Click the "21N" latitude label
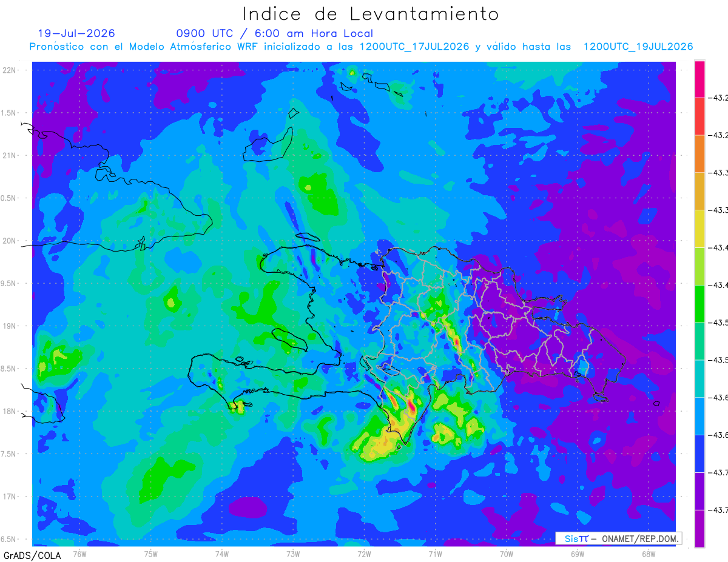This screenshot has width=728, height=562. [x=10, y=155]
